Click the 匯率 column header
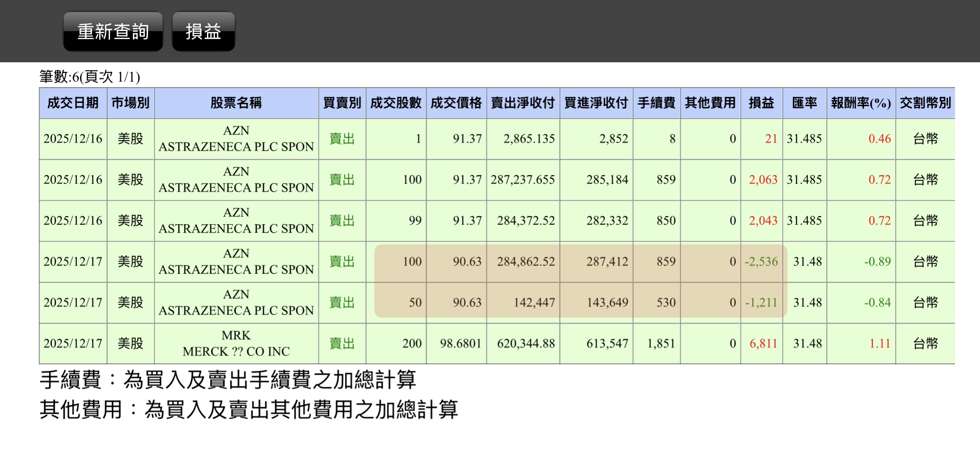Screen dimensions: 980x453 (x=804, y=103)
